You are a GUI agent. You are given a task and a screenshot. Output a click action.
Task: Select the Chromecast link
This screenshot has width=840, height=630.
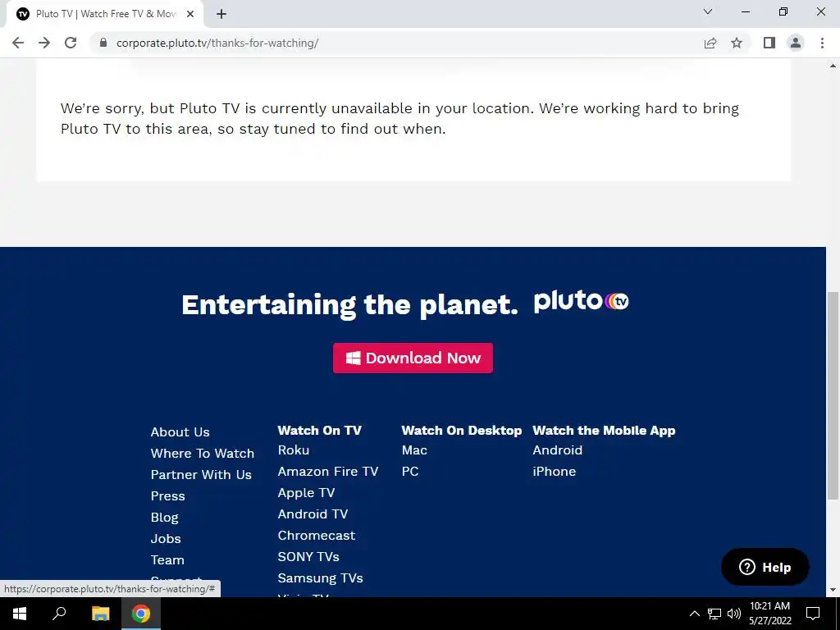tap(317, 536)
